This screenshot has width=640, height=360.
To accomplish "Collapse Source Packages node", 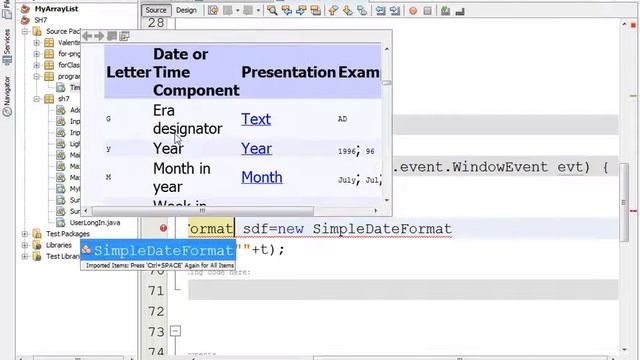I will [x=25, y=31].
